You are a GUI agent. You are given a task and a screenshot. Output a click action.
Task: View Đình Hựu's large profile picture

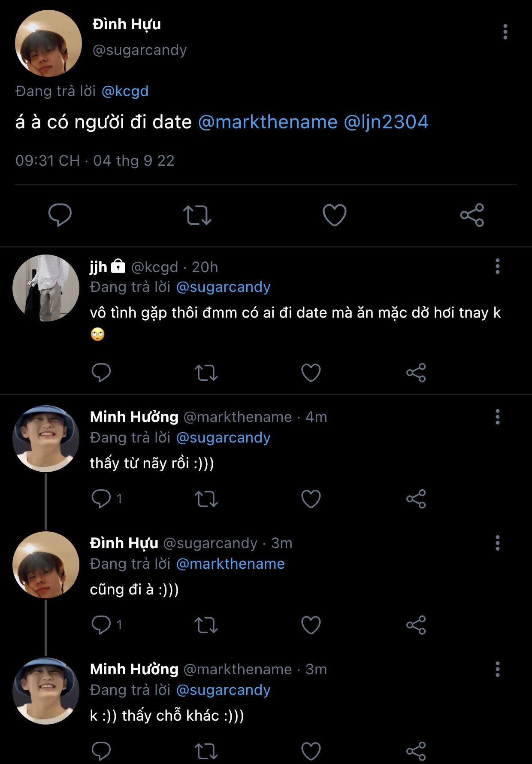pyautogui.click(x=48, y=44)
